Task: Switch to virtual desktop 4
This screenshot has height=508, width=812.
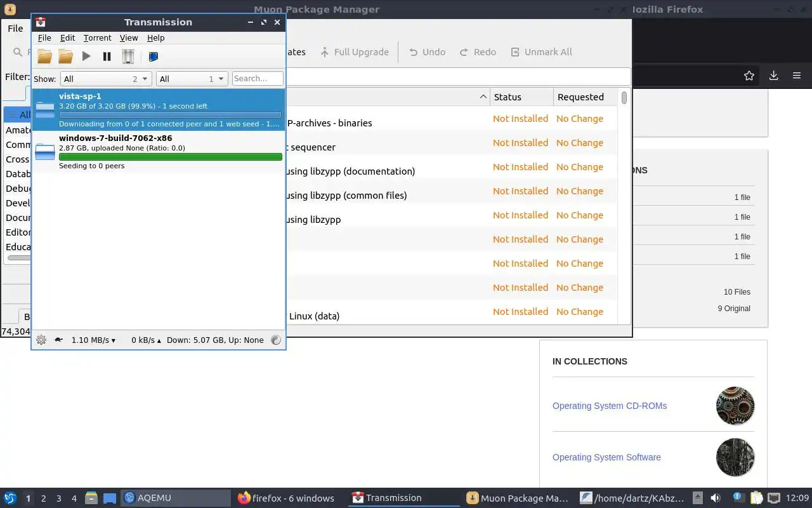Action: click(74, 498)
